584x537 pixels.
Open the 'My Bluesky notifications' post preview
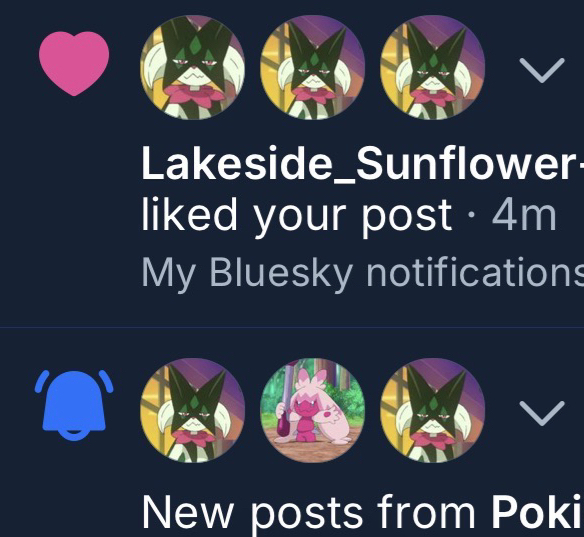pyautogui.click(x=362, y=273)
